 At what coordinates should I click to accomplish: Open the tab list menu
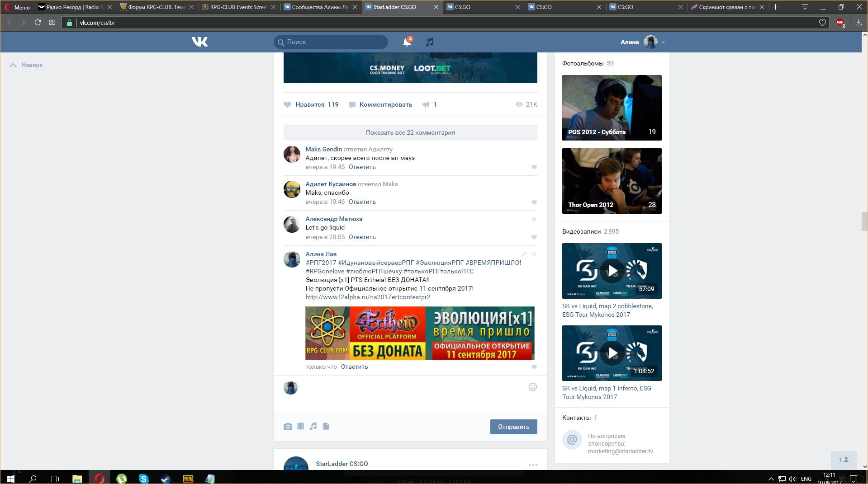(805, 7)
